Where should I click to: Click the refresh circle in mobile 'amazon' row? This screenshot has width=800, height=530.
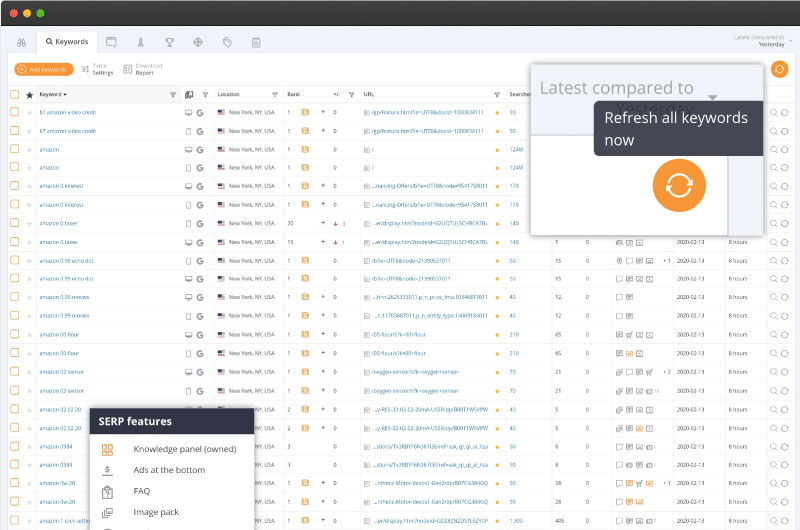click(x=785, y=167)
